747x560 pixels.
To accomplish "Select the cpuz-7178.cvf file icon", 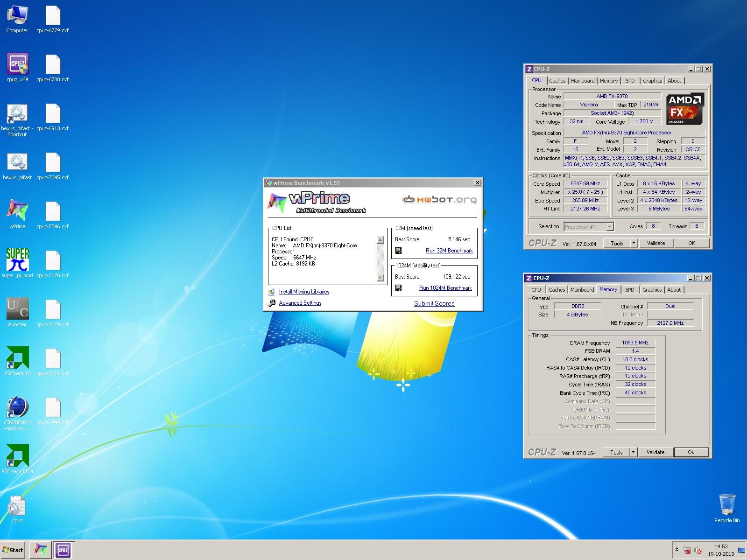I will [x=53, y=264].
